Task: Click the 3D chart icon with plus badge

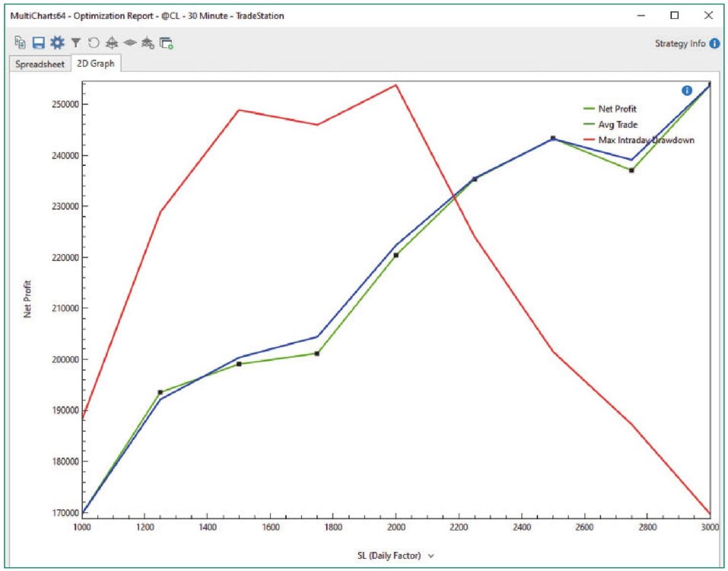Action: (x=148, y=43)
